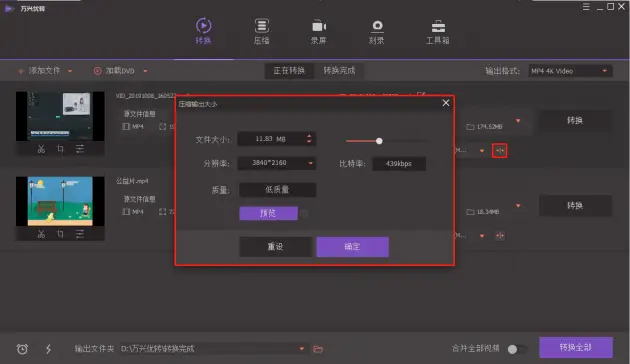Click the 公益片 source file info label
Image resolution: width=630 pixels, height=364 pixels.
coord(139,199)
